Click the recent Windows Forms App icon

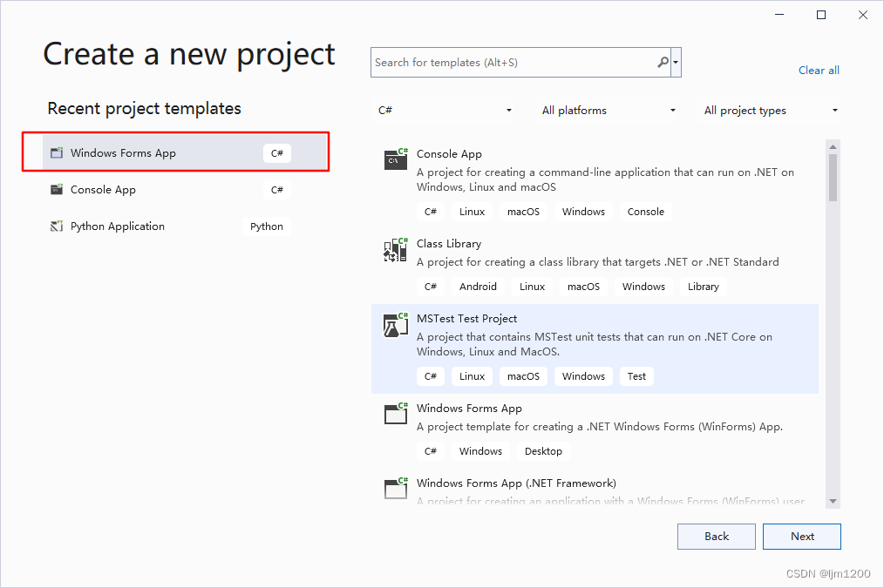pyautogui.click(x=57, y=152)
